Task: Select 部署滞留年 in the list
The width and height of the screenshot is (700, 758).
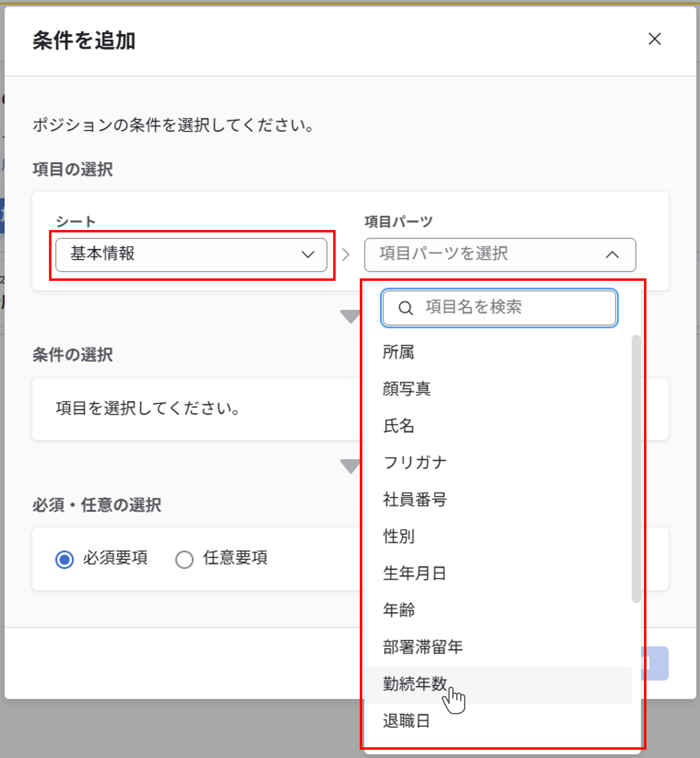Action: (x=423, y=647)
